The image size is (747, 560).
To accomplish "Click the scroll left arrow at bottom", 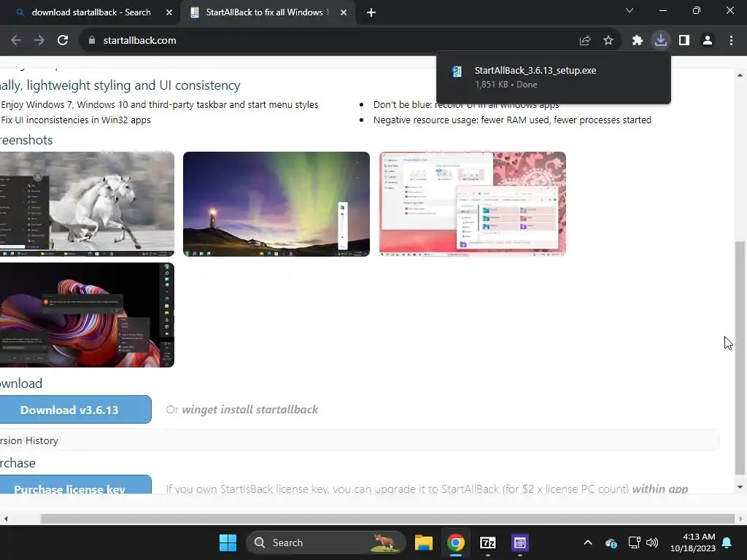I will 6,518.
